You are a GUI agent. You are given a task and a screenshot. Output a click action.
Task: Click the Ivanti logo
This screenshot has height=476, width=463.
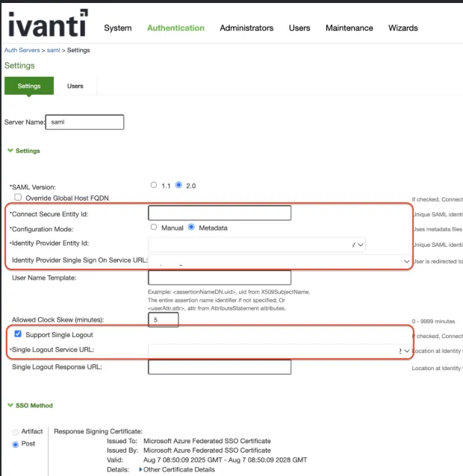click(48, 23)
